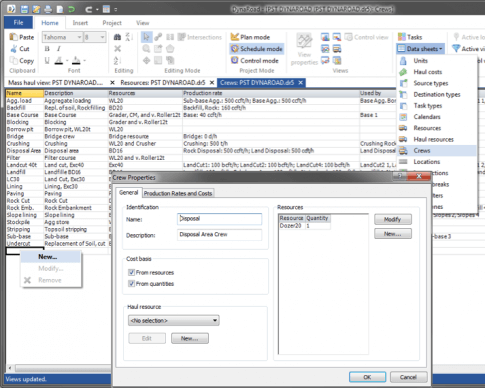Toggle Schedule mode on
This screenshot has width=485, height=388.
pos(257,49)
